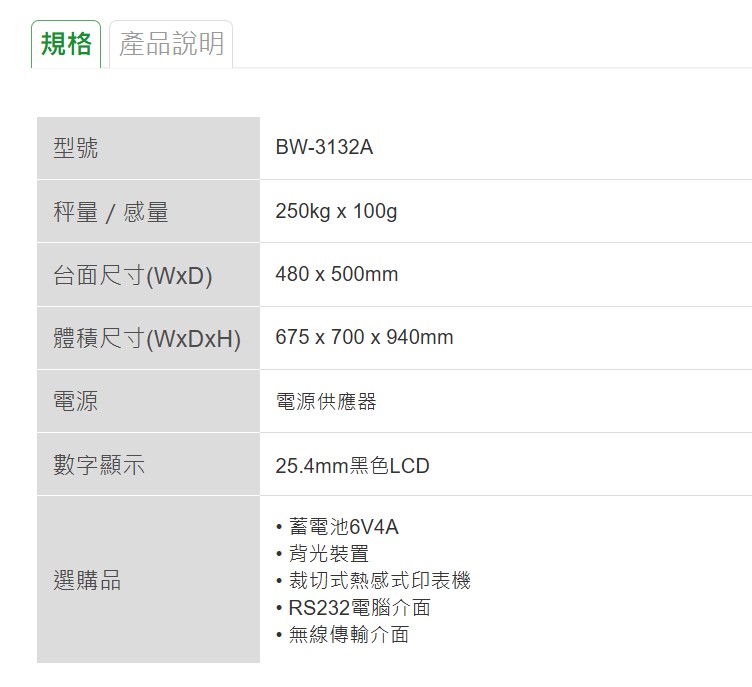Select the model number BW-3132A

coord(324,147)
